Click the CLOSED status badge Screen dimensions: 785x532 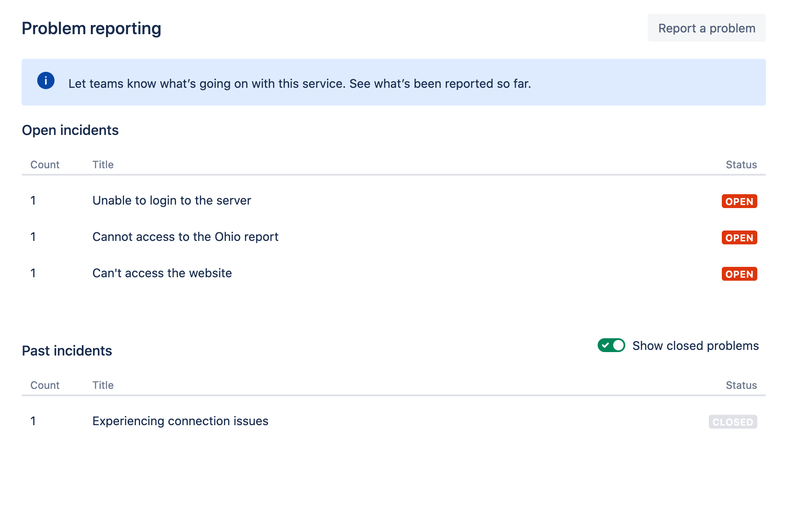point(733,422)
